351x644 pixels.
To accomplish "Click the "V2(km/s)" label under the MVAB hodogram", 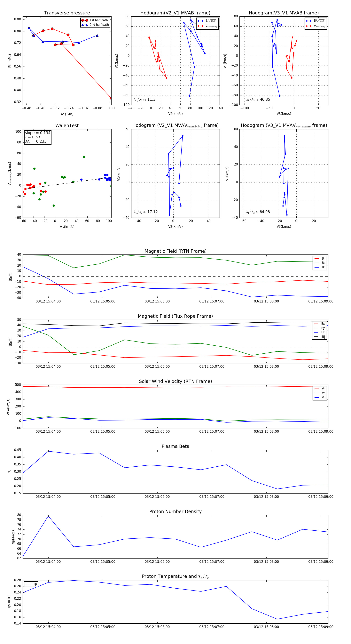I will pos(175,114).
